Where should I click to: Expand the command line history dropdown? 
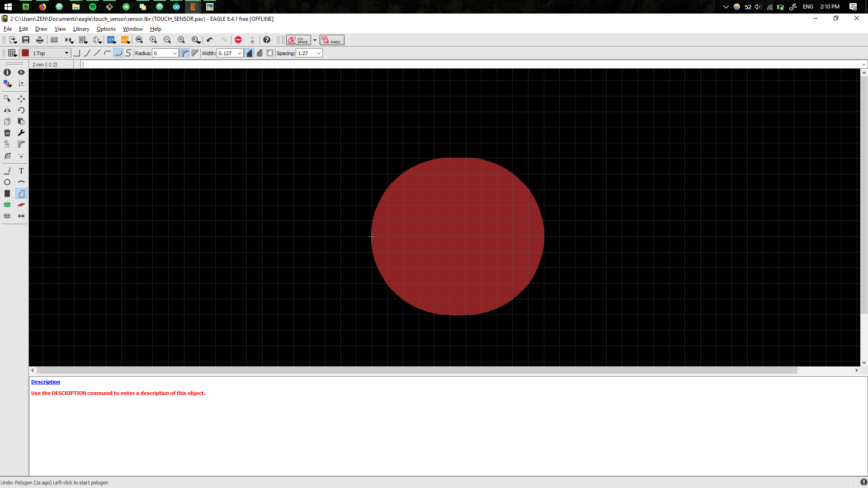[x=864, y=64]
